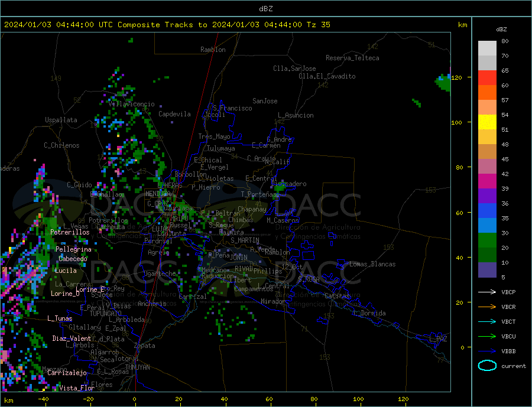The image size is (532, 407).
Task: Click the green VBCU arrow in legend
Action: (x=487, y=337)
